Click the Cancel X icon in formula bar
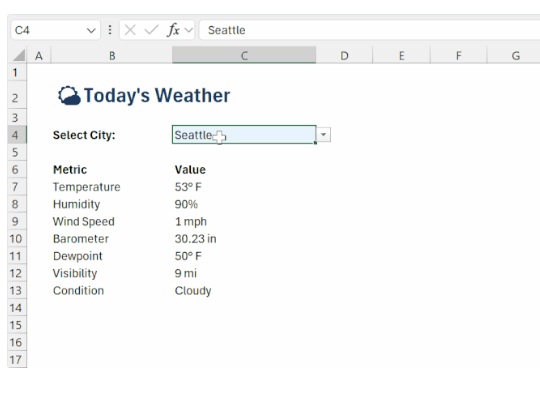The width and height of the screenshot is (540, 405). tap(130, 30)
